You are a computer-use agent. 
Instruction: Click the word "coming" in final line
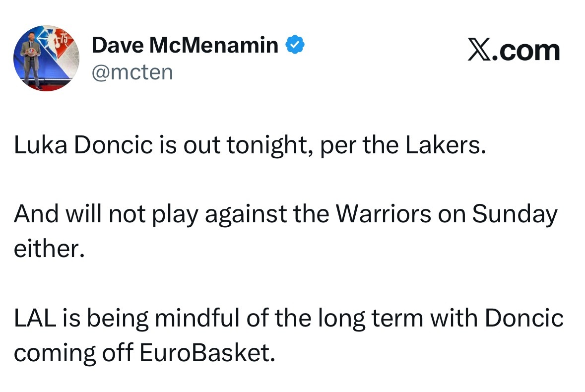(x=55, y=353)
